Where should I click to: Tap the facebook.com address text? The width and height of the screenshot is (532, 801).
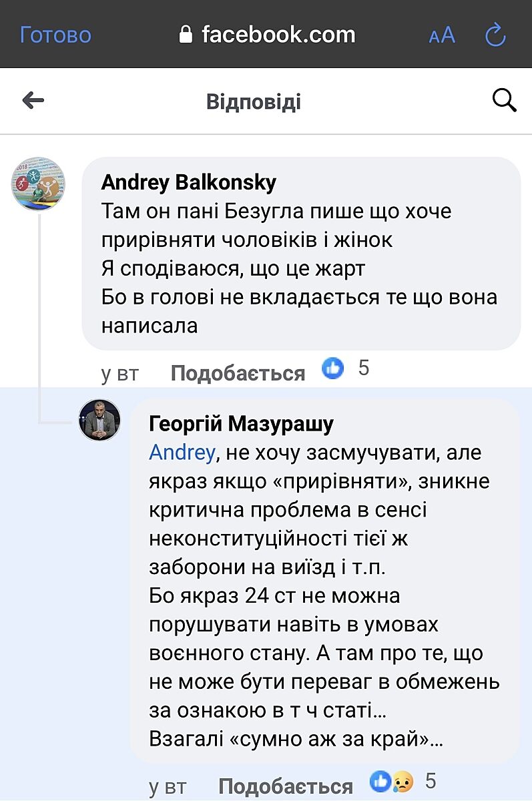(278, 35)
